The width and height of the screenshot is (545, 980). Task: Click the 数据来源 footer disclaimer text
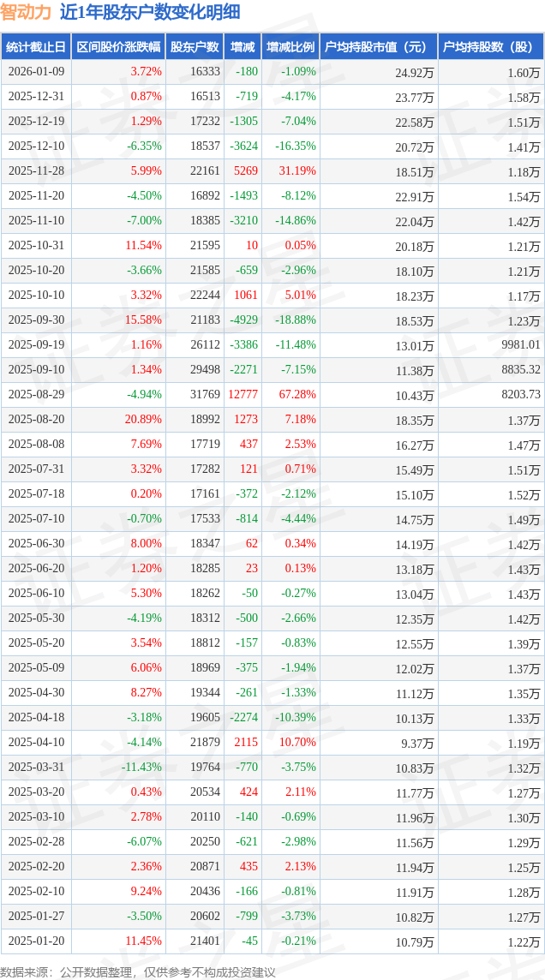coord(138,972)
